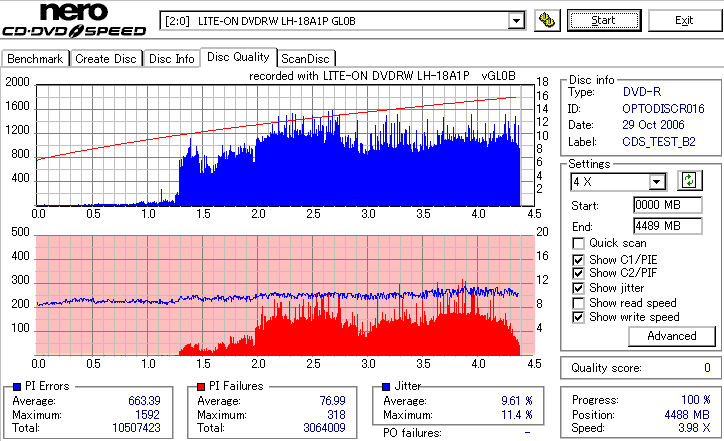Click the Start button
This screenshot has width=724, height=441.
point(604,21)
